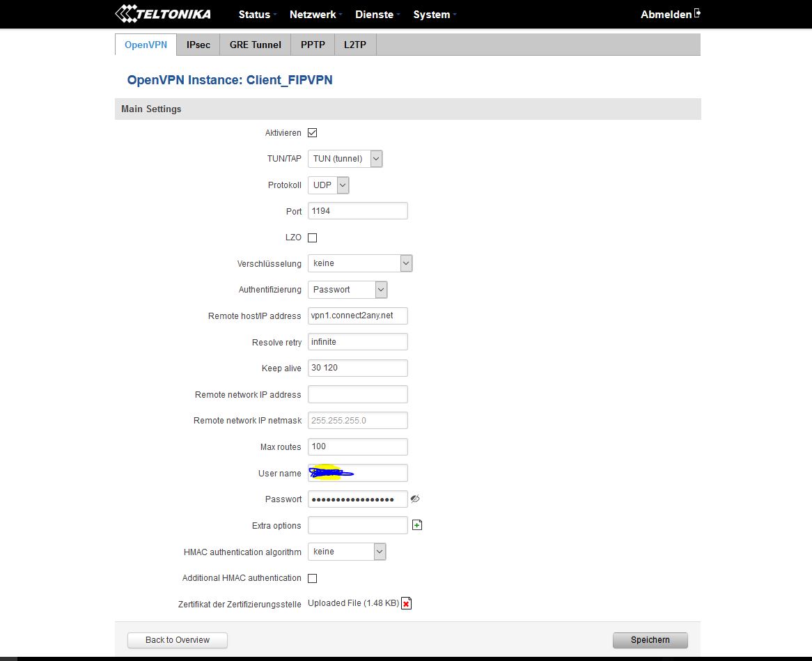Click the green plus icon beside Extra options
The width and height of the screenshot is (812, 661).
(x=417, y=525)
